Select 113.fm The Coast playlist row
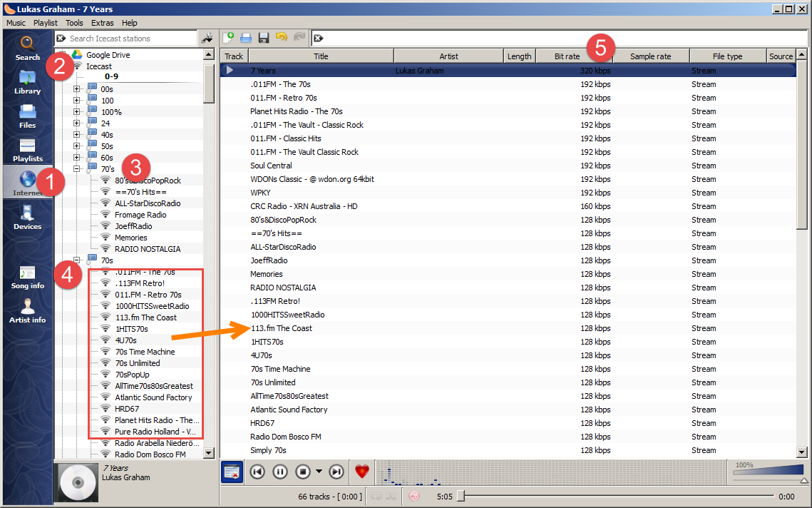Screen dimensions: 812x508 pyautogui.click(x=508, y=328)
